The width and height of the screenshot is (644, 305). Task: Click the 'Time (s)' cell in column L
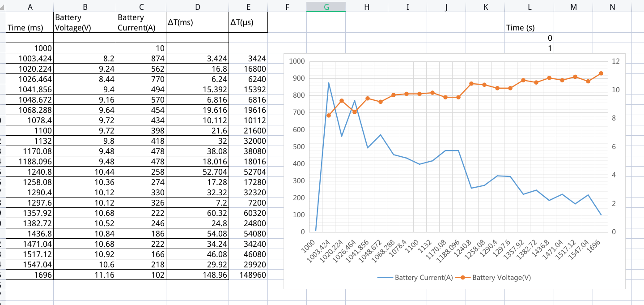point(530,22)
